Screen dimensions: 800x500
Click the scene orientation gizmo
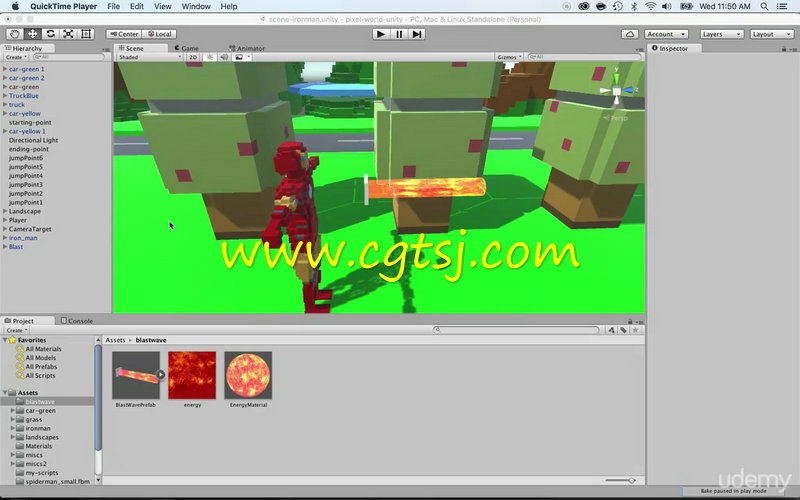click(x=616, y=91)
